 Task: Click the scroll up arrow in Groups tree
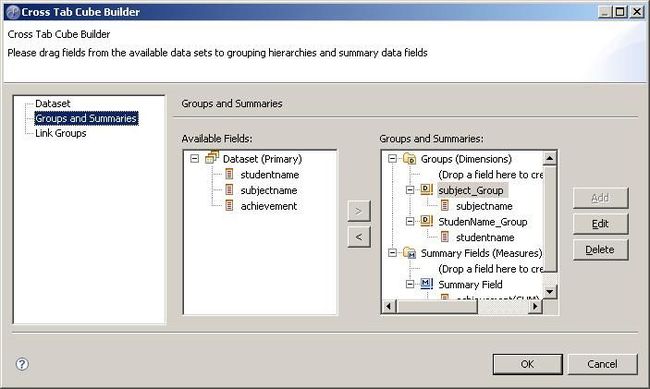click(x=550, y=158)
